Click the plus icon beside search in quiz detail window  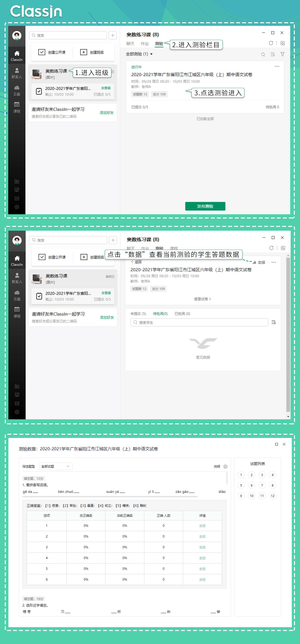point(113,240)
